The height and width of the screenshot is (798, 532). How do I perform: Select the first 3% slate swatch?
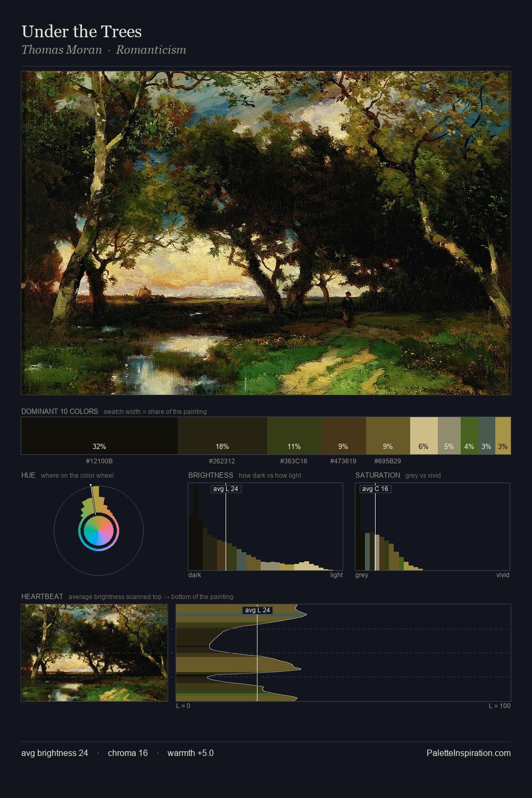tap(487, 436)
